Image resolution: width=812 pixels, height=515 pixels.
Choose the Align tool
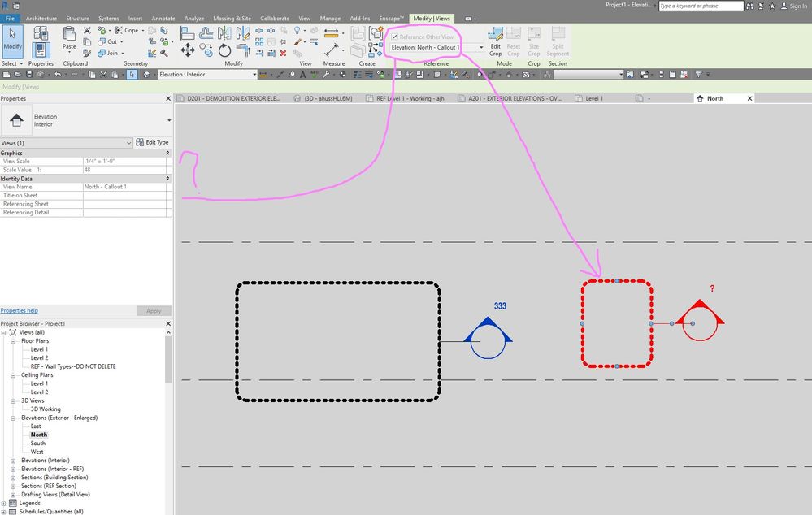click(x=188, y=33)
